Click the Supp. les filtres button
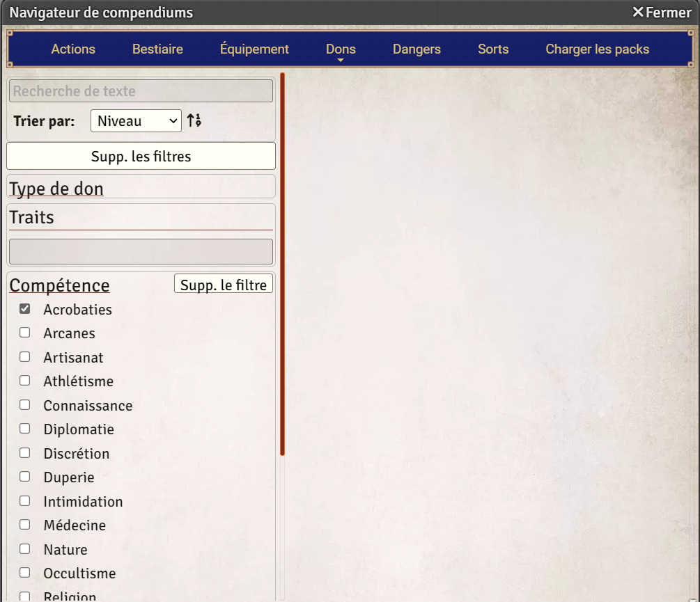 click(141, 155)
